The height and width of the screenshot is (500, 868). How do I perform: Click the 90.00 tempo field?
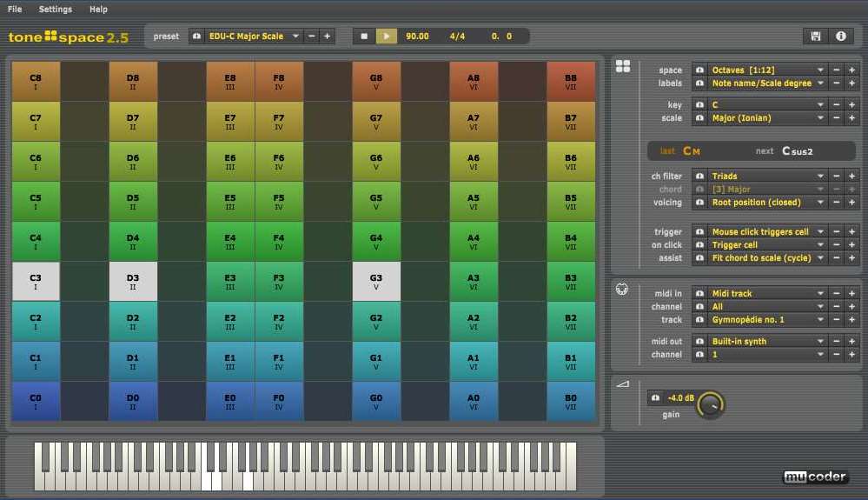click(417, 37)
